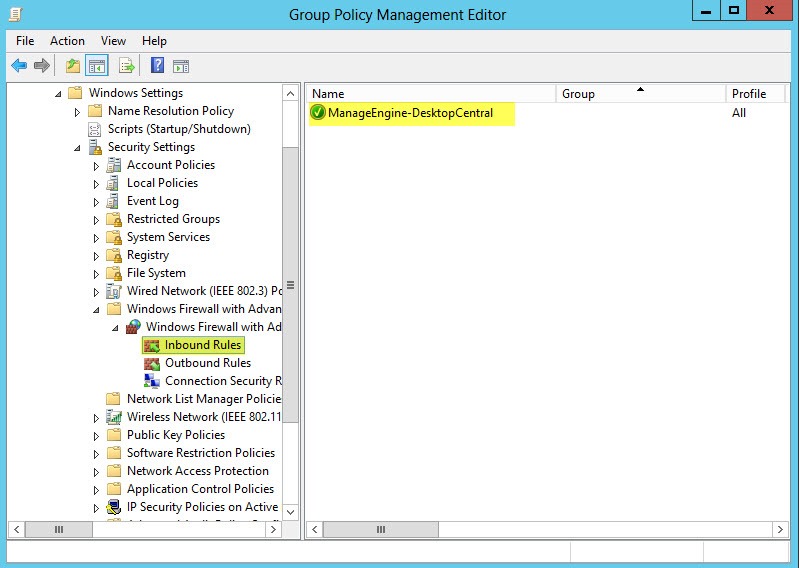Click the Security Settings lock icon

tap(95, 147)
